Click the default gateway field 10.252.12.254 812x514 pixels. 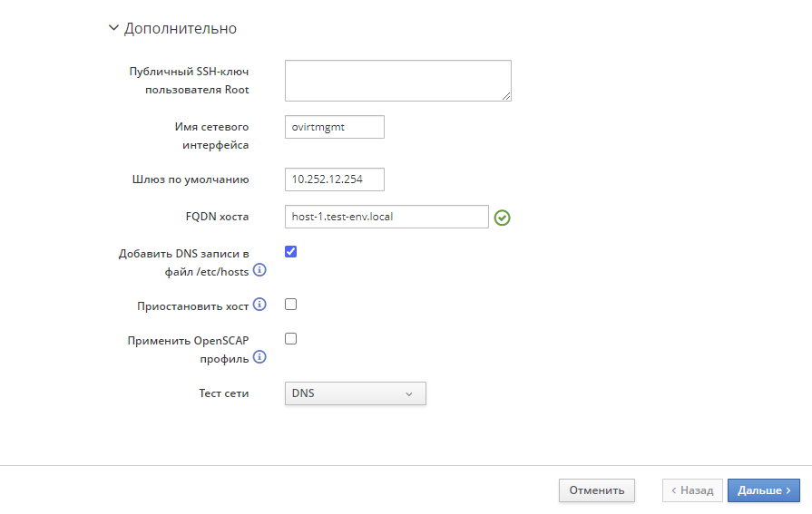pyautogui.click(x=335, y=179)
